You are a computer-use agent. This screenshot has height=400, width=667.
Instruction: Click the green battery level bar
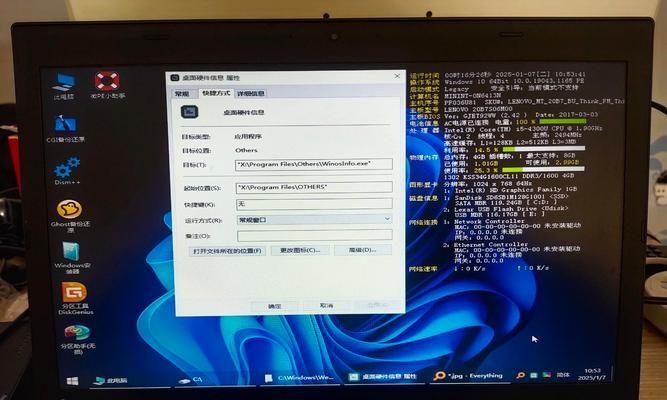click(x=562, y=122)
